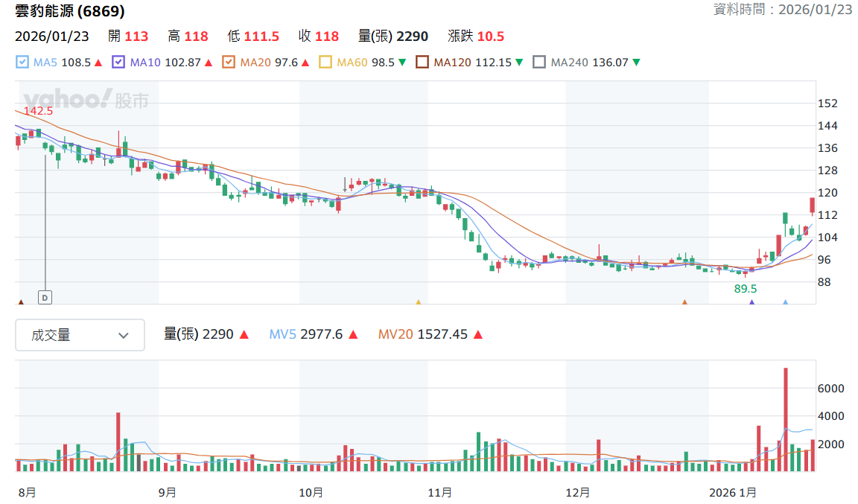Click the 142.5 high price label

[38, 111]
